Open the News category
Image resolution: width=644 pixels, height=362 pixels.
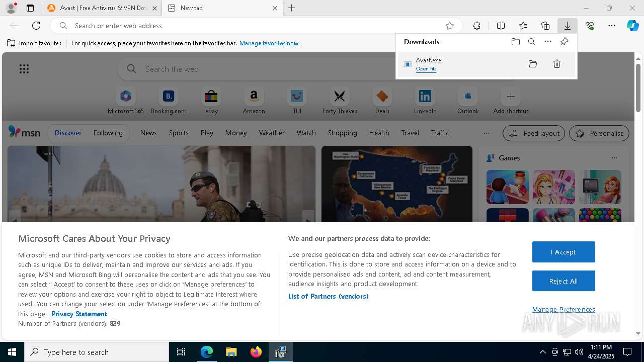click(x=148, y=133)
